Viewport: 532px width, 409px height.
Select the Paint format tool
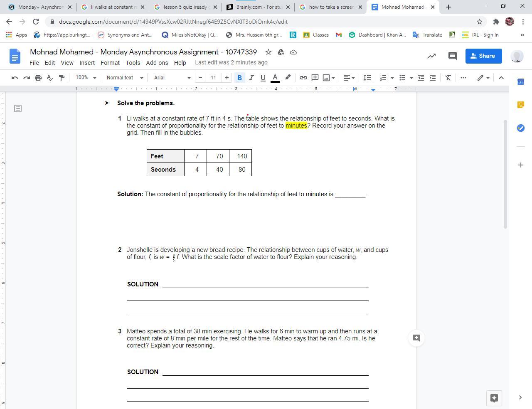[62, 78]
